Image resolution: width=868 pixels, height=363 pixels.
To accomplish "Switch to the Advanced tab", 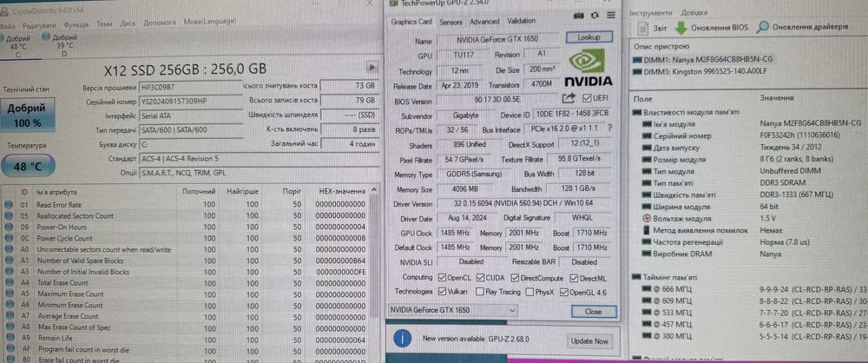I will coord(483,22).
